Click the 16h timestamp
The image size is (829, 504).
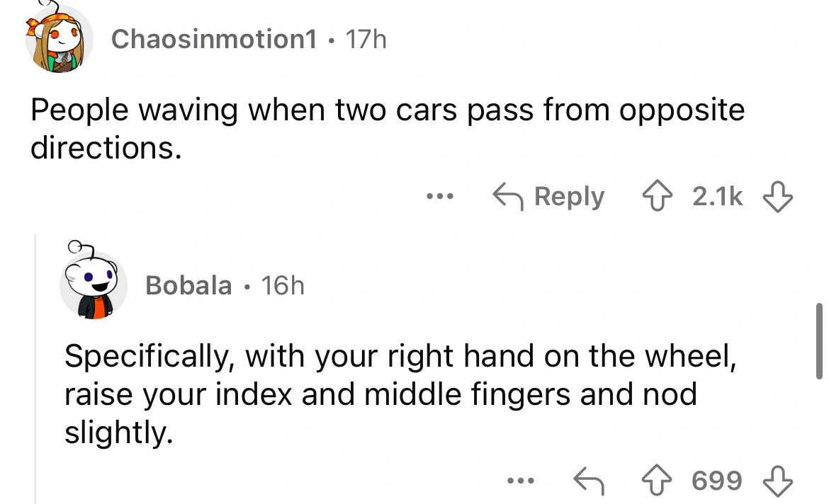282,285
